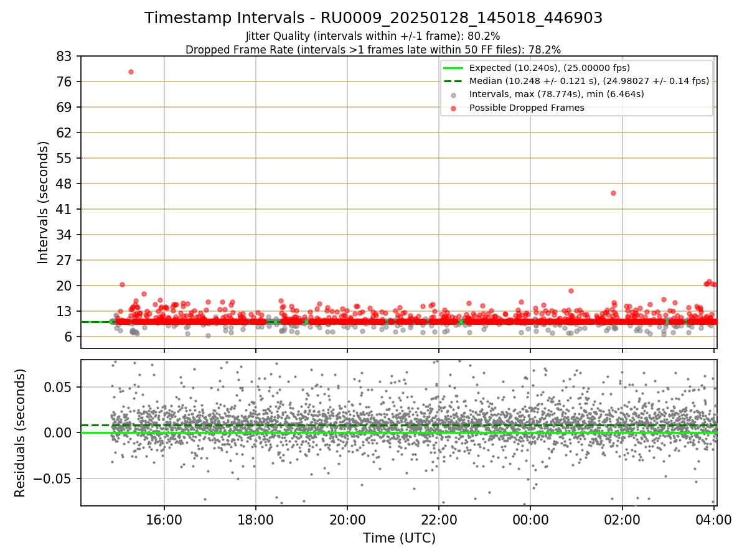Click the gray dot marker in the legend
This screenshot has height=560, width=747.
[454, 95]
